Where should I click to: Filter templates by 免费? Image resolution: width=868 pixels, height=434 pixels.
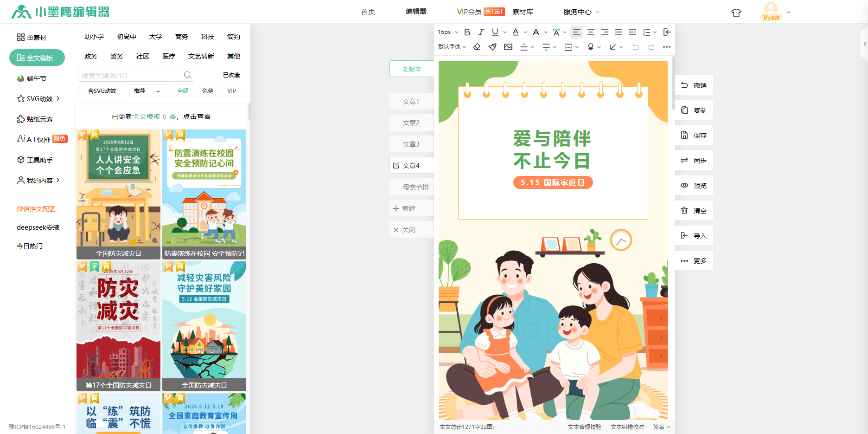(207, 91)
